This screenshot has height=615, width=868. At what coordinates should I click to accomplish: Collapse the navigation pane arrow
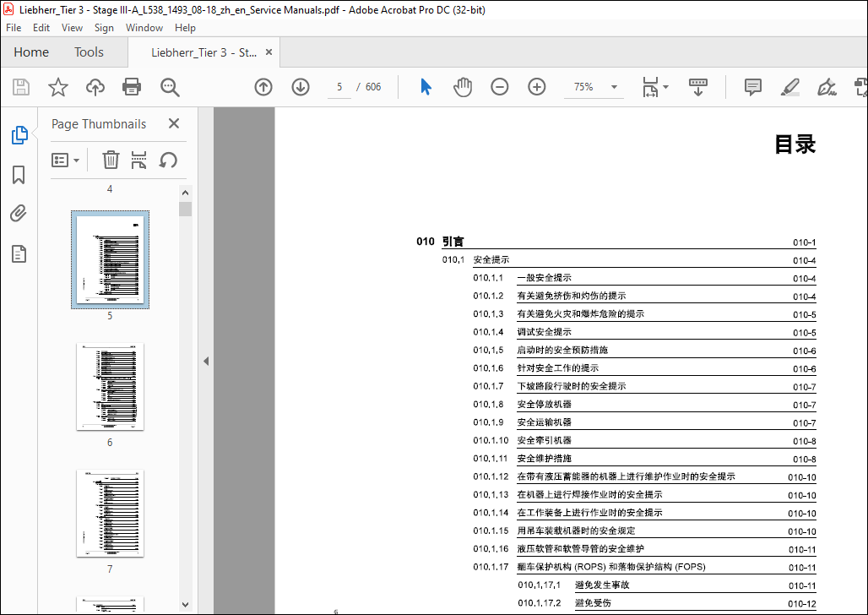click(206, 362)
